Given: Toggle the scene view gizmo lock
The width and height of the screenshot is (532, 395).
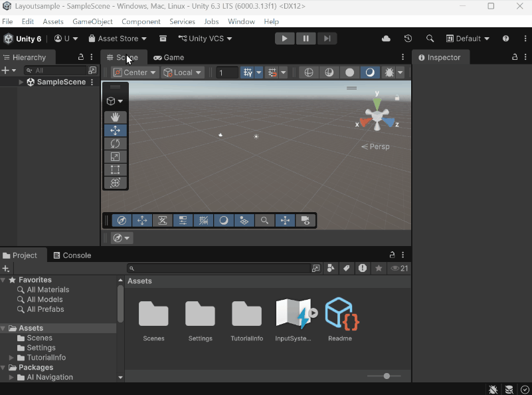Looking at the screenshot, I should click(x=397, y=98).
